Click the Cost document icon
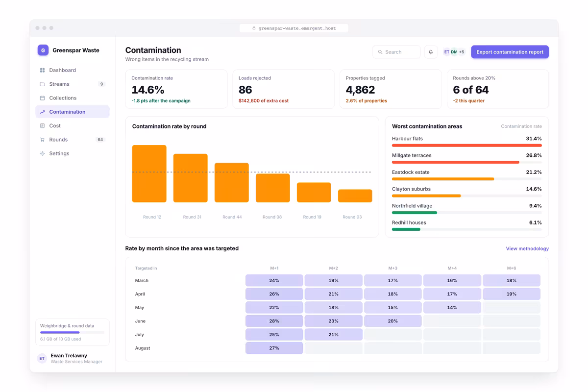Screen dimensions: 588x392 pos(42,126)
